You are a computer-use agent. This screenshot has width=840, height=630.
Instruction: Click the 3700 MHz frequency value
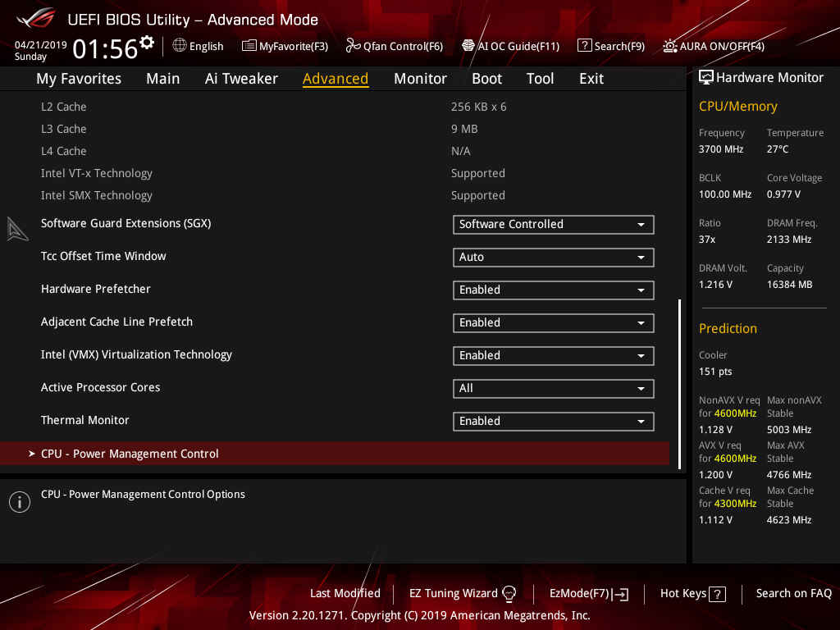point(720,149)
